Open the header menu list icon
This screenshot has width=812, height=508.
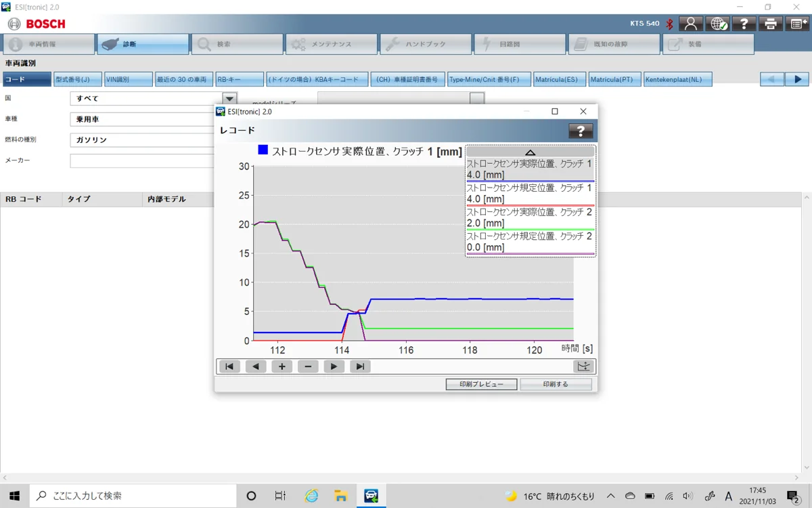[x=796, y=24]
